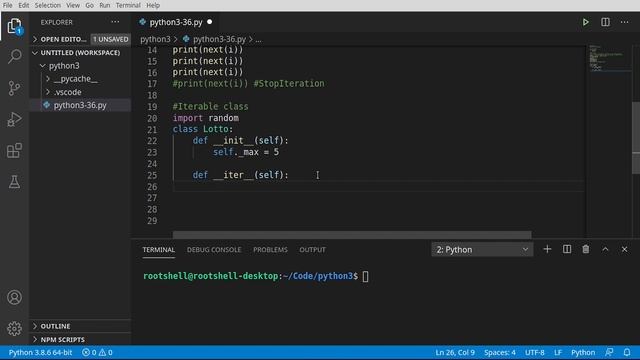Open the File menu

(x=7, y=5)
